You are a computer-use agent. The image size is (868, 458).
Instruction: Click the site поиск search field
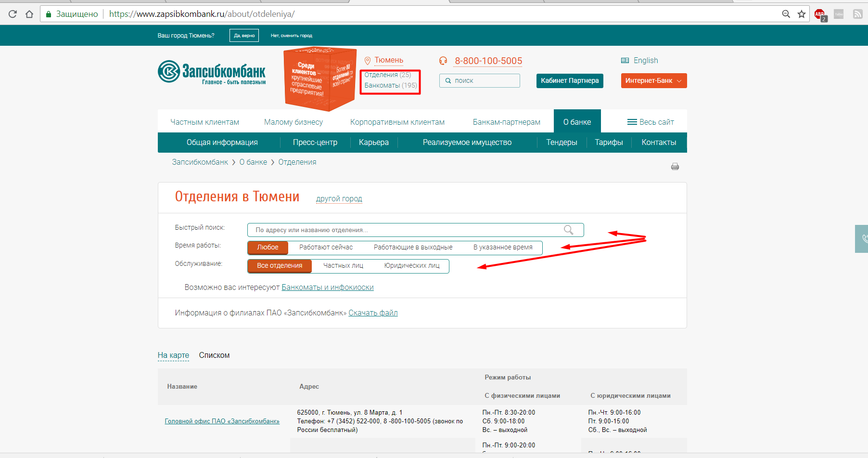[x=479, y=80]
